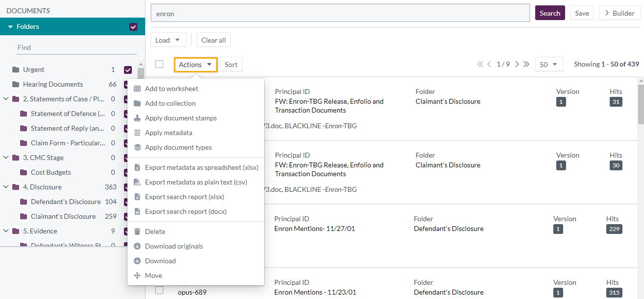The height and width of the screenshot is (299, 644).
Task: Click the layers icon beside Apply document types
Action: point(137,147)
